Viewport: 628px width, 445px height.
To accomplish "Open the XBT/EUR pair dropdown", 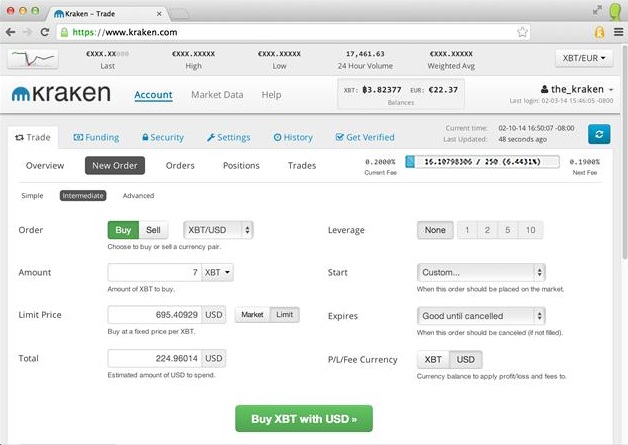I will [x=584, y=58].
